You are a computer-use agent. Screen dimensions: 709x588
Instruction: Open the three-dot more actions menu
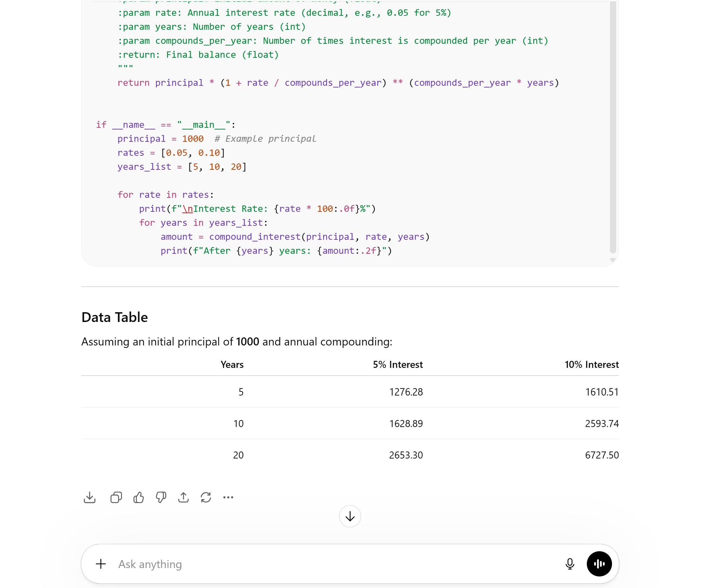pyautogui.click(x=228, y=497)
